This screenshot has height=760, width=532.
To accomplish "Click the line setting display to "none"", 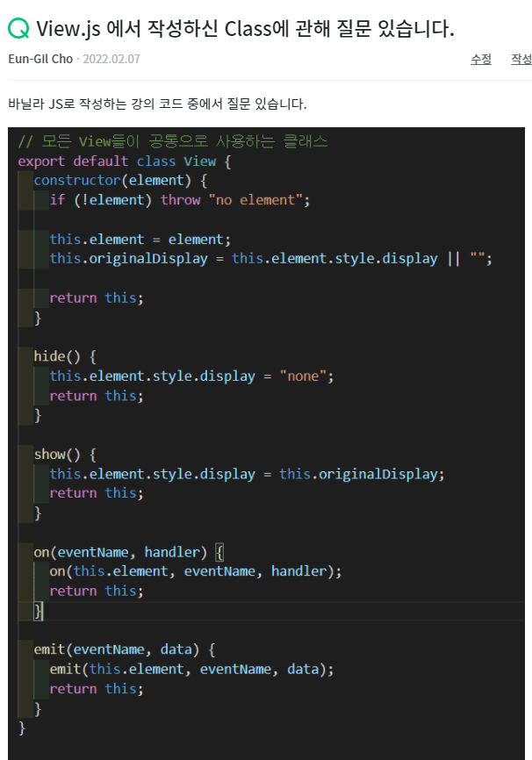I will tap(191, 376).
